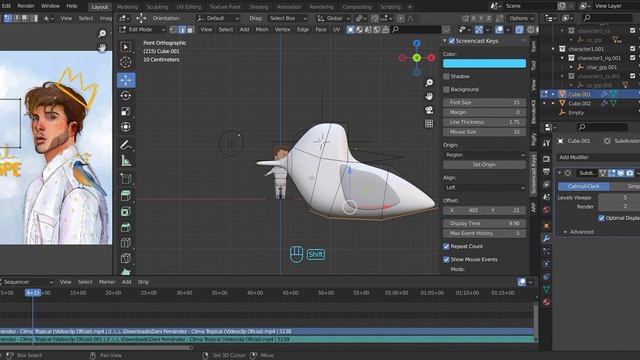Toggle the Repeat Count checkbox
The image size is (640, 360).
447,247
